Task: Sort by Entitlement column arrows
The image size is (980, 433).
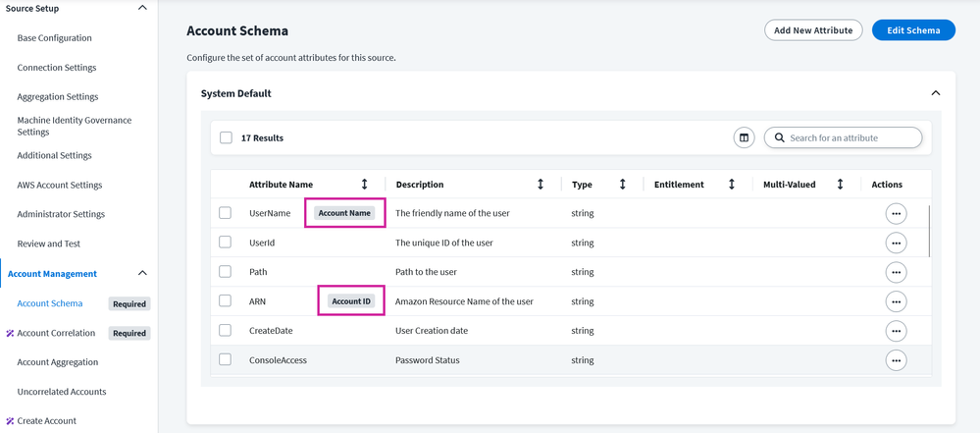Action: pos(731,185)
